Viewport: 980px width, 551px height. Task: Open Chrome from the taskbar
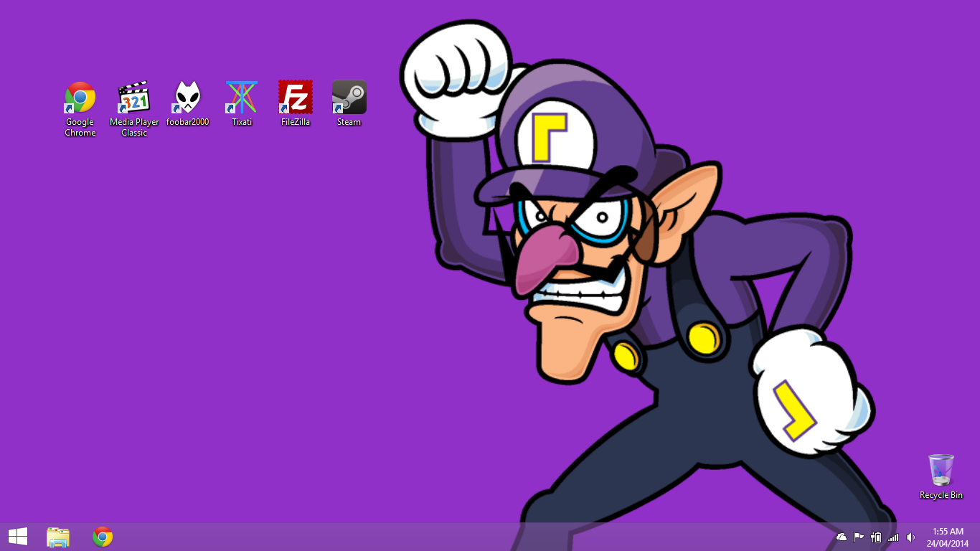tap(103, 537)
